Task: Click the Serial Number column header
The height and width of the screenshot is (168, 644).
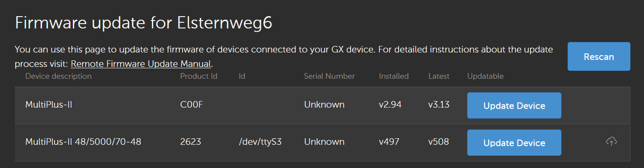Action: coord(329,76)
